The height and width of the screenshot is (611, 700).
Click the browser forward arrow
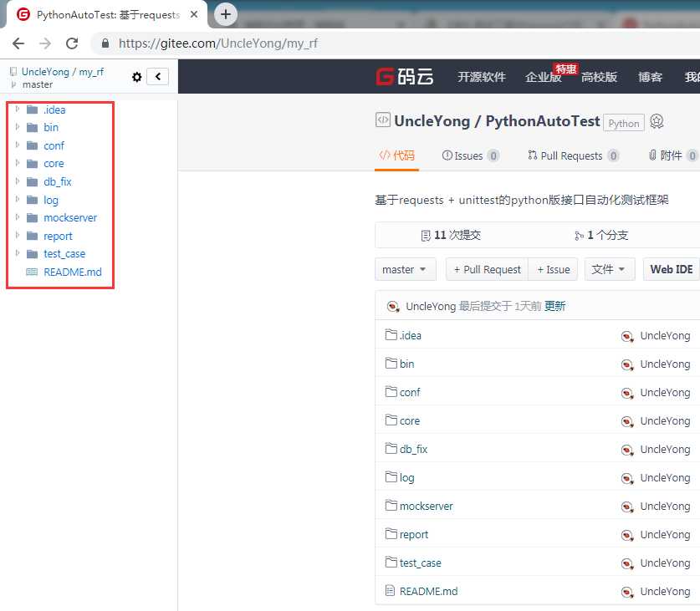click(x=45, y=43)
